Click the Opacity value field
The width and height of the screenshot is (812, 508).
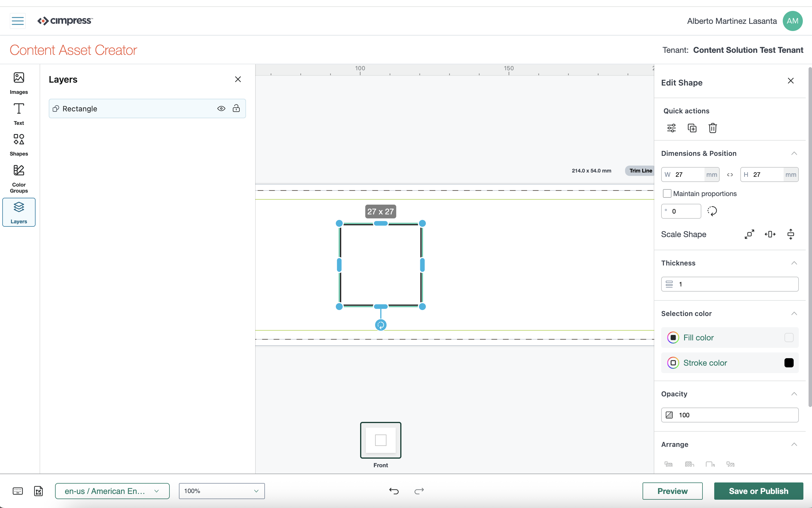tap(729, 415)
